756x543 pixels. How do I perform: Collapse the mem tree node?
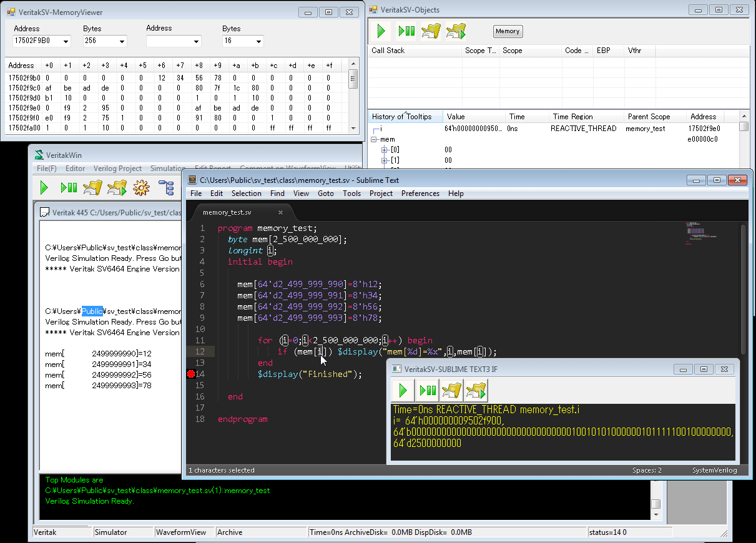click(374, 140)
